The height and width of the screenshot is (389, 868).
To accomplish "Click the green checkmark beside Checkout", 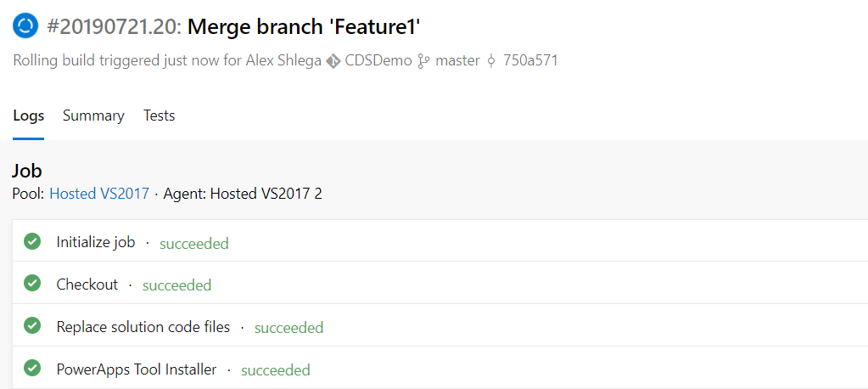I will click(32, 283).
